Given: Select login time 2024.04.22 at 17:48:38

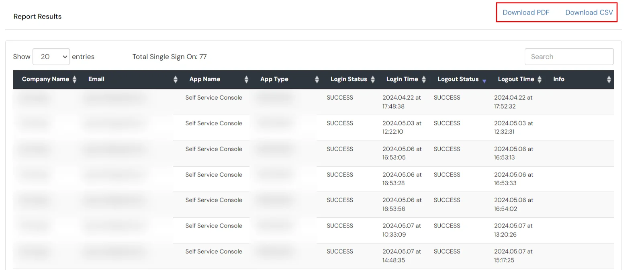Looking at the screenshot, I should tap(402, 102).
